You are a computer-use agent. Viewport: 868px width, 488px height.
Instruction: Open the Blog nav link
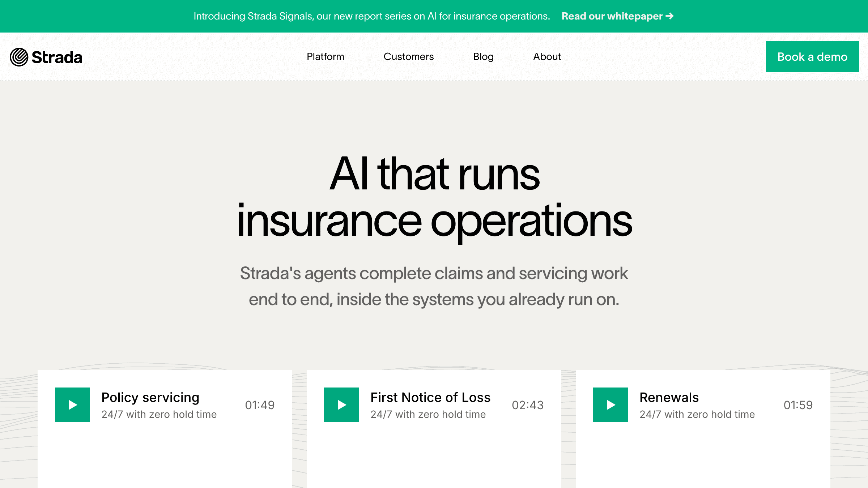point(483,57)
